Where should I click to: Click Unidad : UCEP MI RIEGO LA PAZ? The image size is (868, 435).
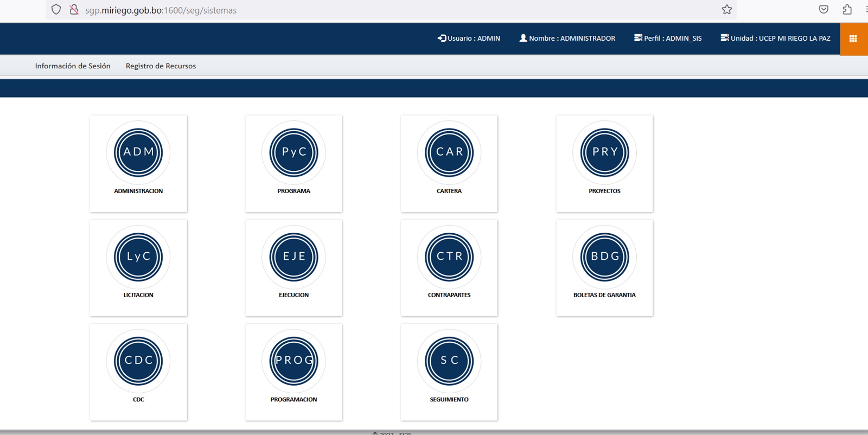776,39
